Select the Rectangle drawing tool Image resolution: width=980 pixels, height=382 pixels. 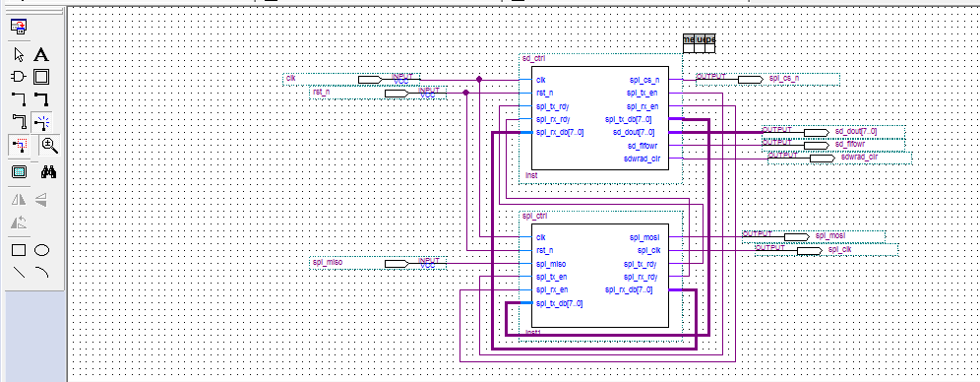point(19,250)
